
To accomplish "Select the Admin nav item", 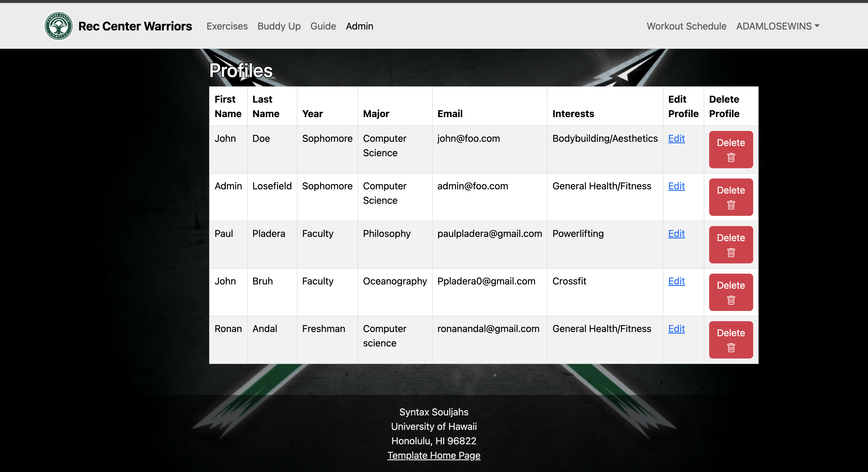I will click(359, 26).
